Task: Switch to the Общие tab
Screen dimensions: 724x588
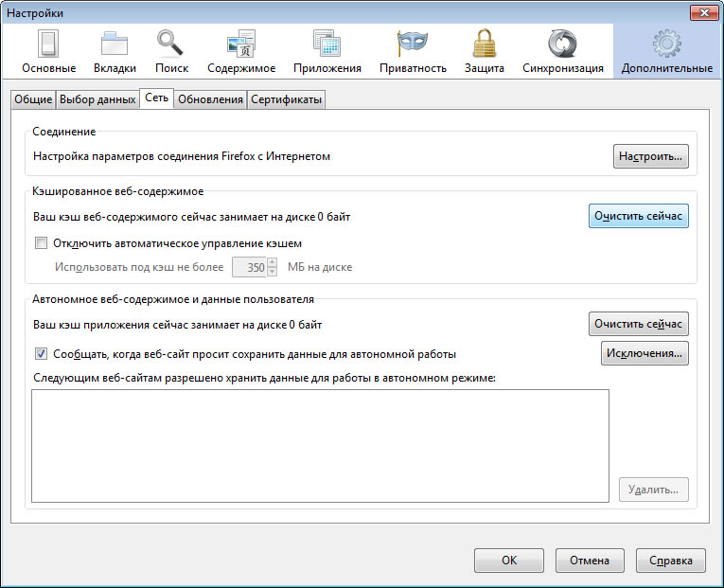Action: click(33, 99)
